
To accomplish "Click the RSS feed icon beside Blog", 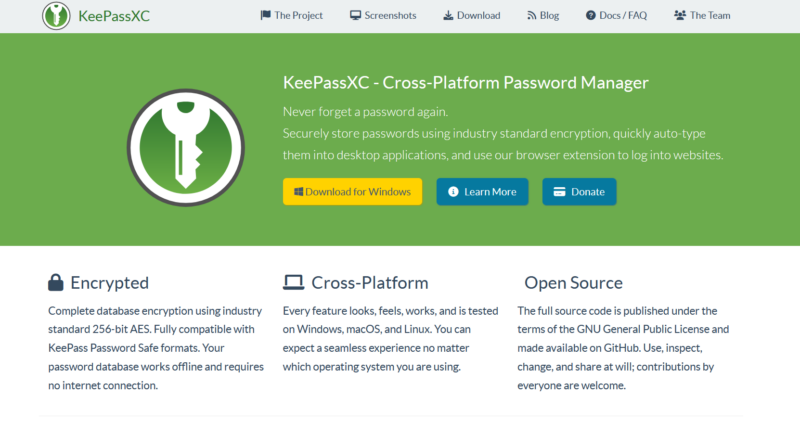I will coord(532,15).
